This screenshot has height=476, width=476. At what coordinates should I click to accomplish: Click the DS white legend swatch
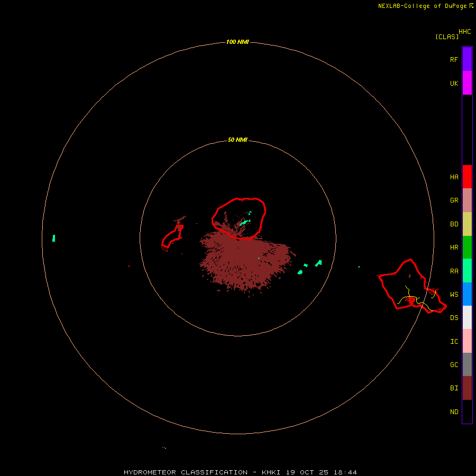tap(467, 317)
